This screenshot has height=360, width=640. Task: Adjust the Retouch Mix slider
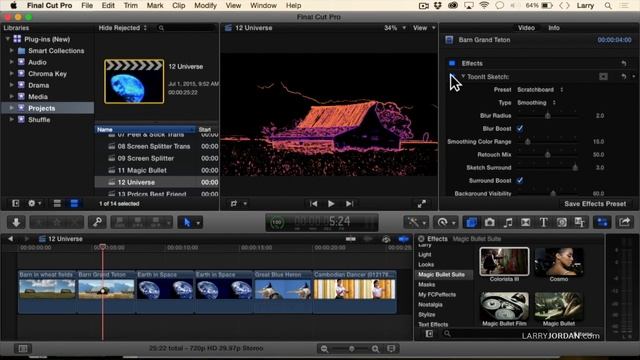coord(548,155)
